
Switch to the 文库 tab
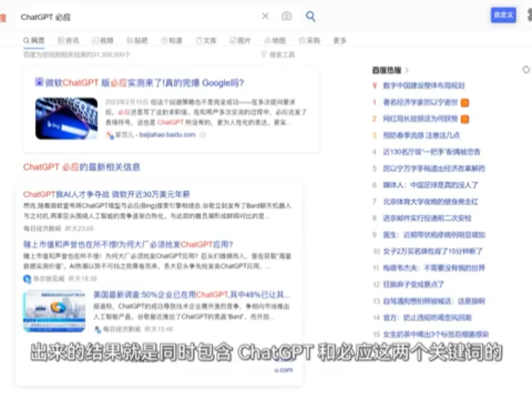pos(206,41)
